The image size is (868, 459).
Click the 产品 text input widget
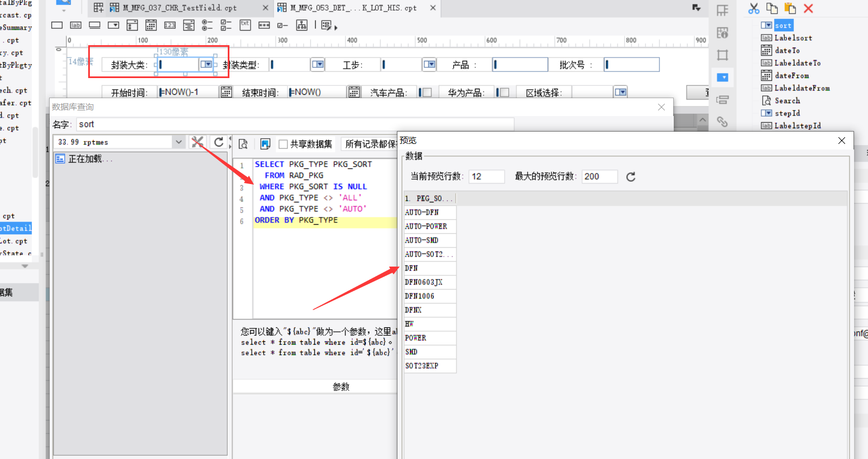pyautogui.click(x=520, y=65)
